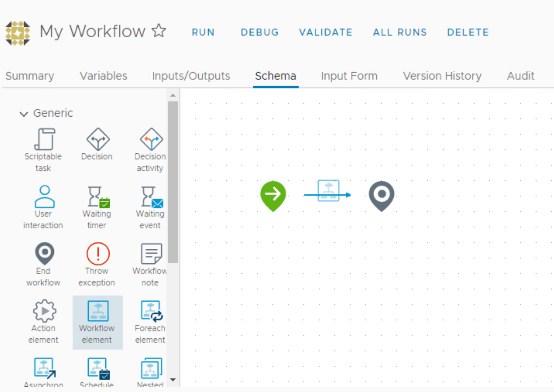The width and height of the screenshot is (554, 392).
Task: Click DELETE for the workflow
Action: 468,32
